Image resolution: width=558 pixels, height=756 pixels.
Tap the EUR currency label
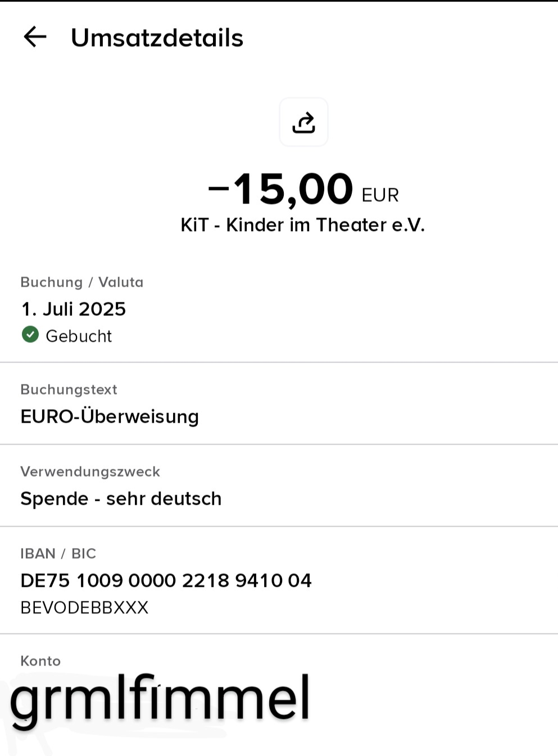(x=380, y=195)
